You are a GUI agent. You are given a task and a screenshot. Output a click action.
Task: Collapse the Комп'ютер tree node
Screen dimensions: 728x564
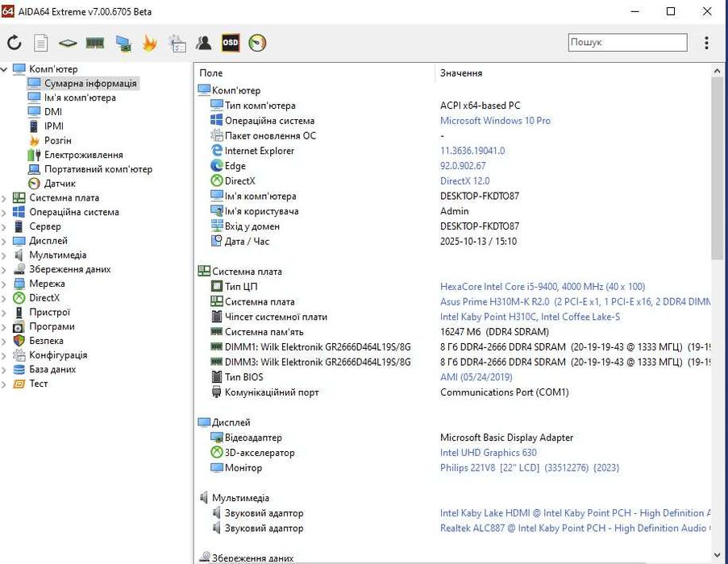pos(5,69)
